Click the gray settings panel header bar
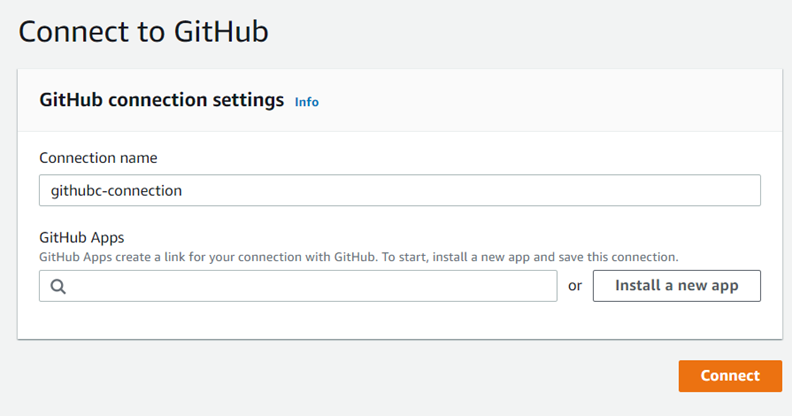Viewport: 792px width, 416px height. 550,100
